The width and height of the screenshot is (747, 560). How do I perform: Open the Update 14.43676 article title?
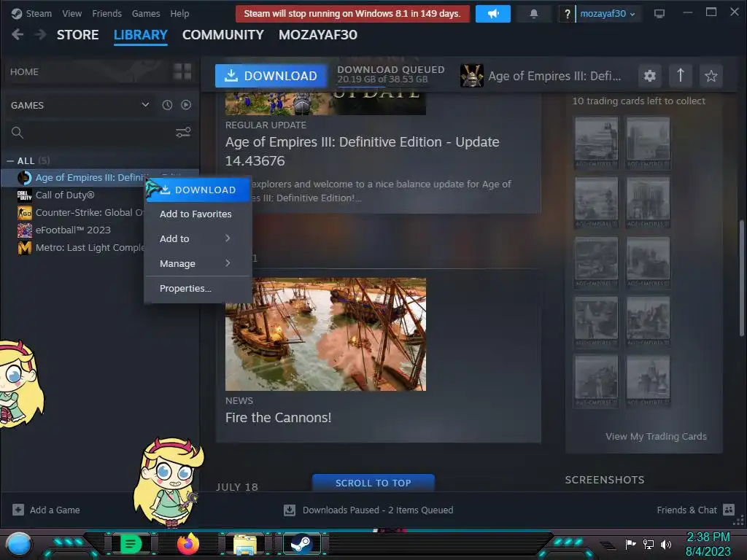tap(362, 151)
